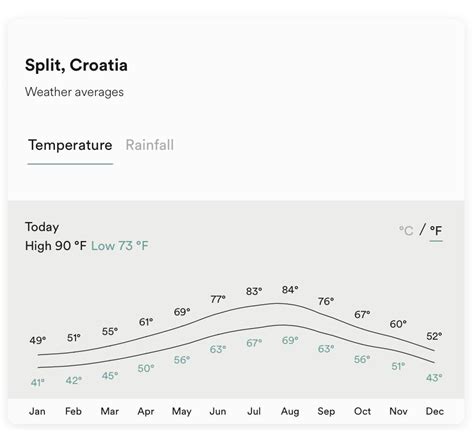Click the Jan month label

click(x=37, y=411)
